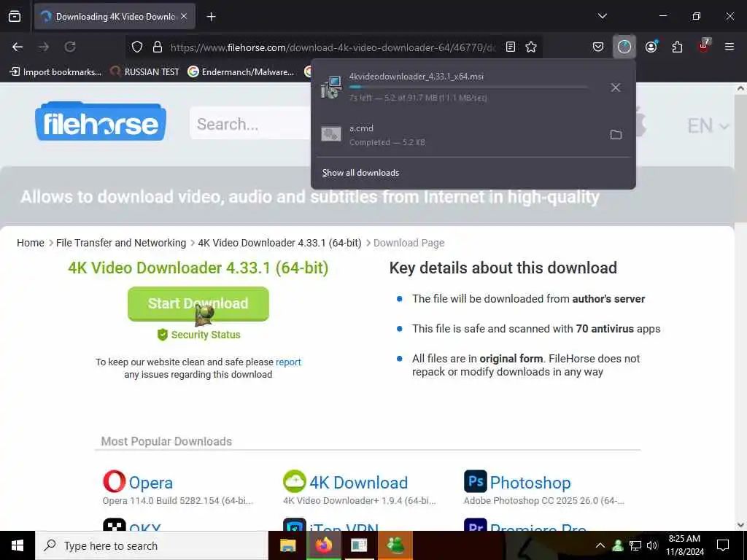Click the msi download progress bar

468,87
